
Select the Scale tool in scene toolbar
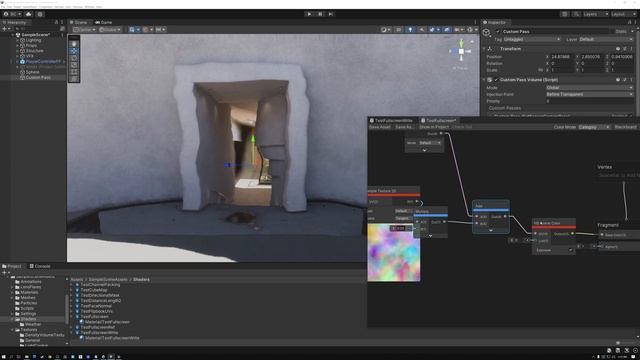click(x=74, y=64)
